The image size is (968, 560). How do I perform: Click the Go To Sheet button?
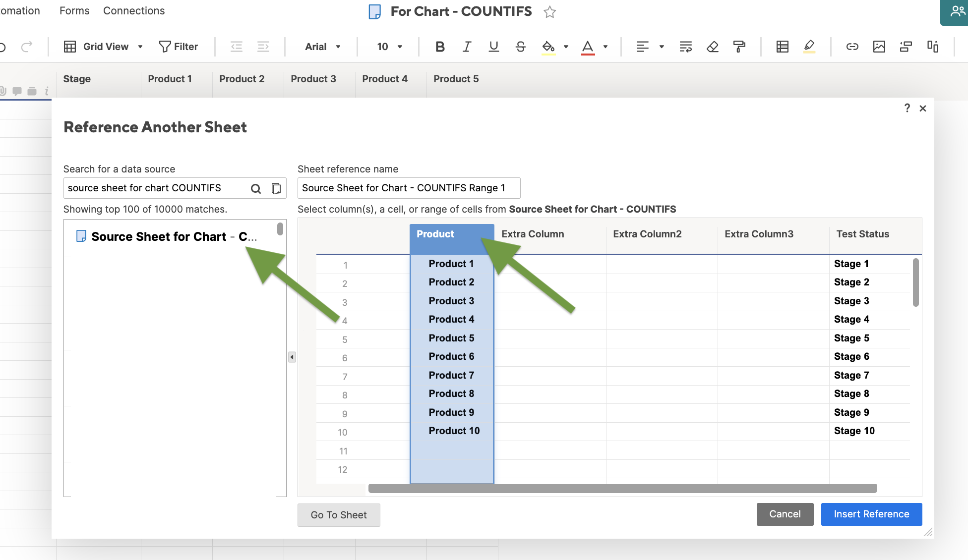(339, 514)
